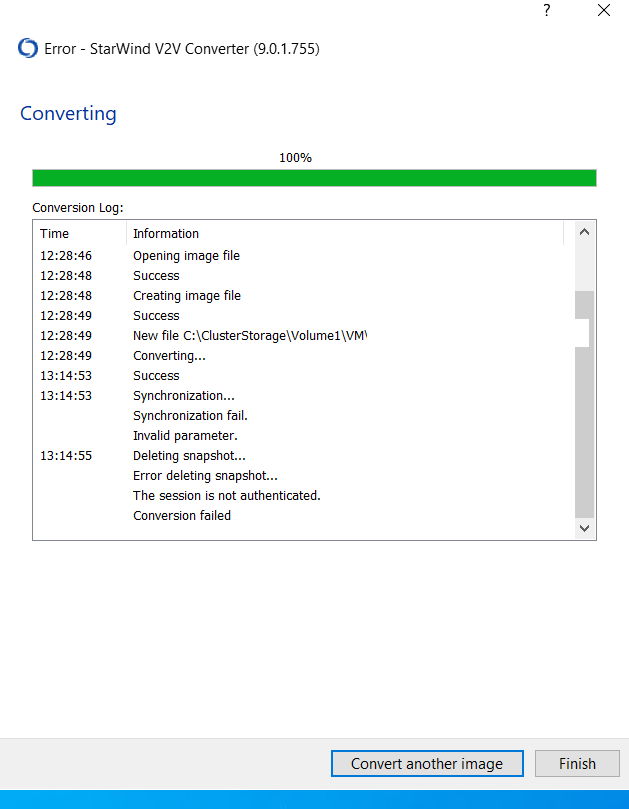The width and height of the screenshot is (629, 809).
Task: Click the 100% progress percentage label
Action: pyautogui.click(x=295, y=158)
